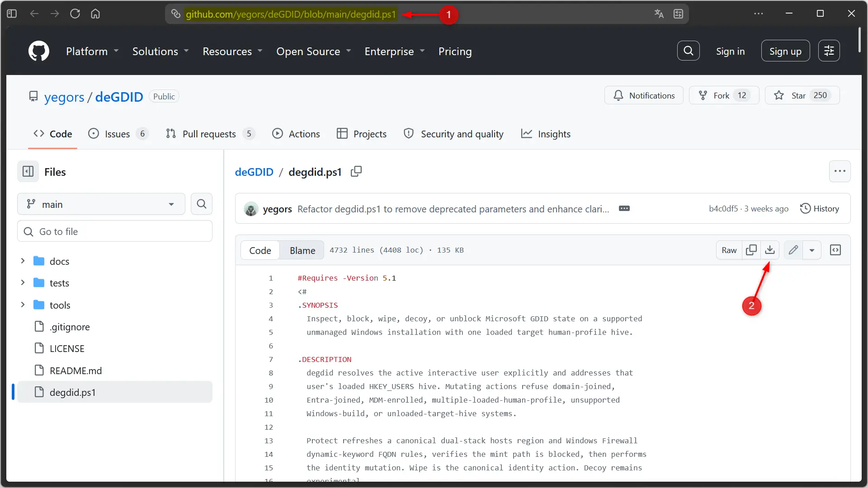This screenshot has width=868, height=488.
Task: Go forward with the browser forward arrow
Action: coord(55,14)
